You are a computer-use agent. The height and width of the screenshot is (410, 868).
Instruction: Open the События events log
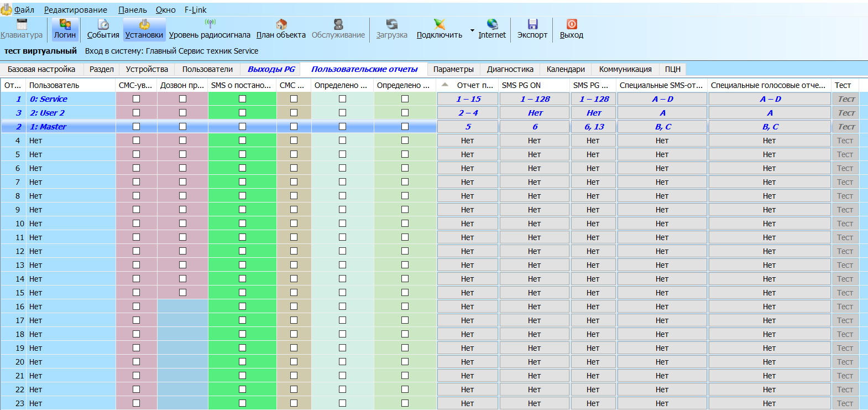point(103,29)
